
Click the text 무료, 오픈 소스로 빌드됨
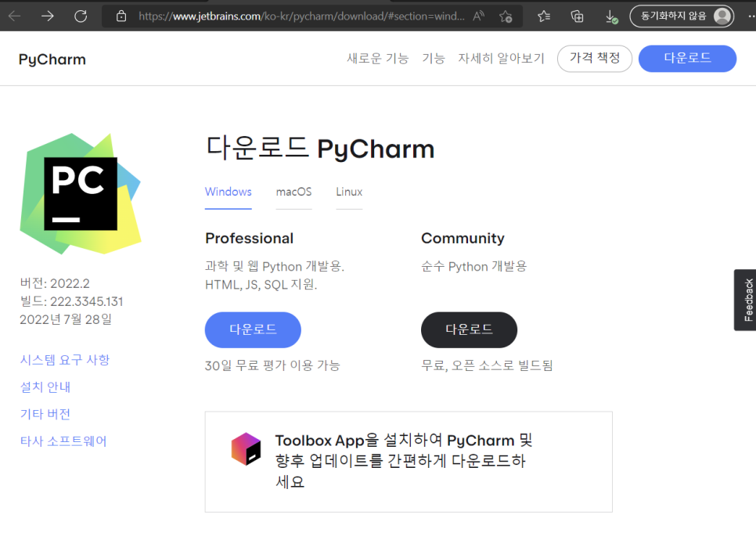click(487, 365)
